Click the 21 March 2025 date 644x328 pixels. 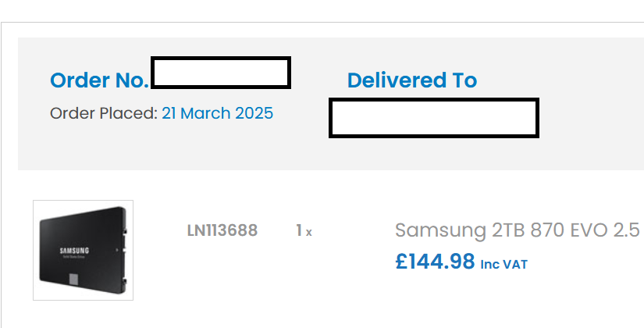point(217,113)
